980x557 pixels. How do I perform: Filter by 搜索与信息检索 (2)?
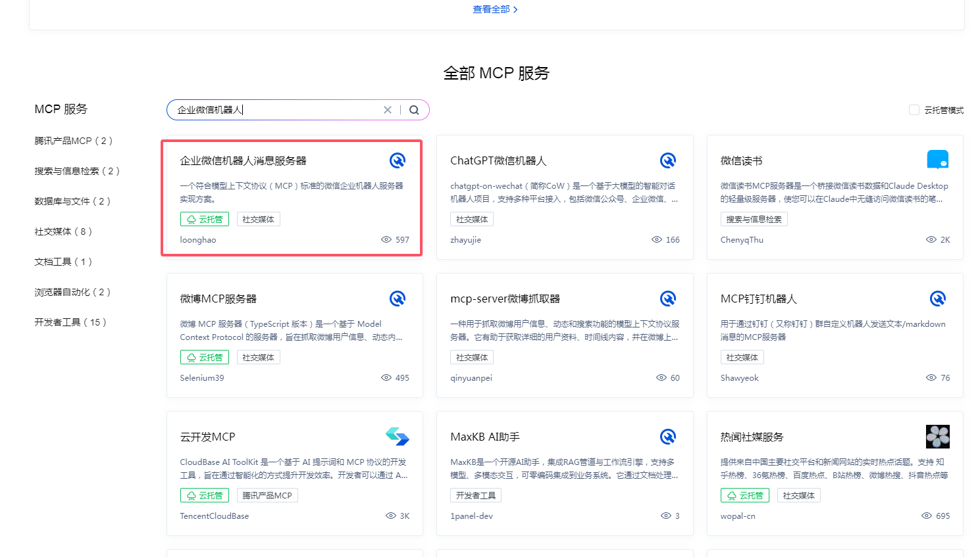pos(77,171)
